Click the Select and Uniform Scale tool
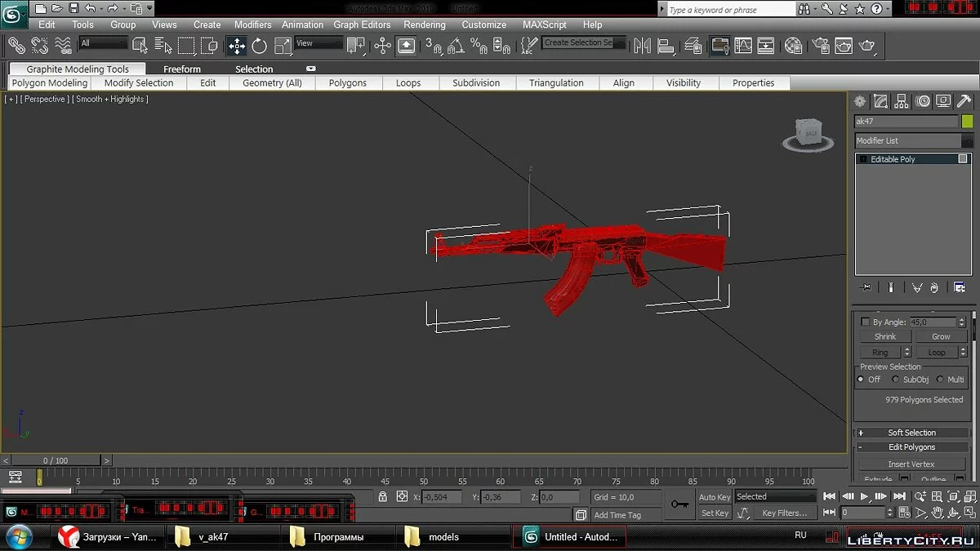This screenshot has width=980, height=551. tap(282, 46)
